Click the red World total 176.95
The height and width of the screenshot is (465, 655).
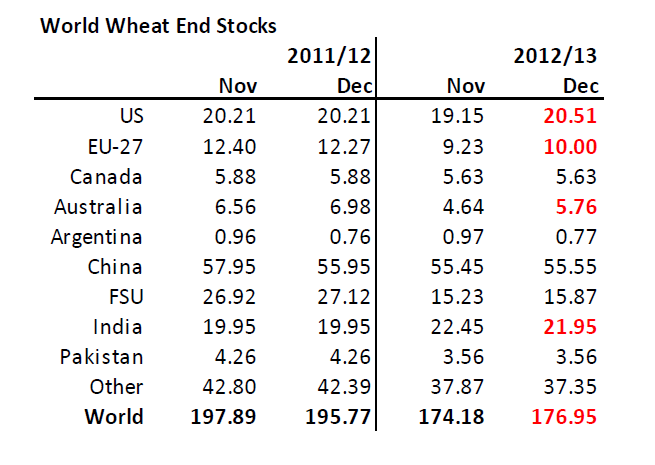(565, 417)
